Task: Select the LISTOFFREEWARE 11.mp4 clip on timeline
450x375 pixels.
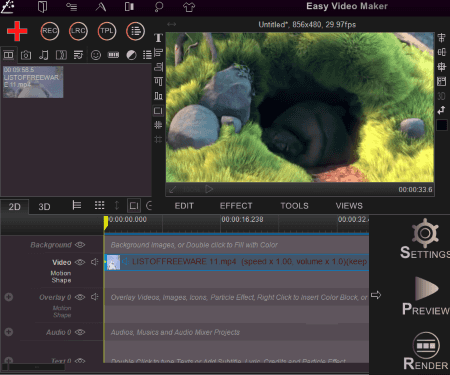Action: 237,262
